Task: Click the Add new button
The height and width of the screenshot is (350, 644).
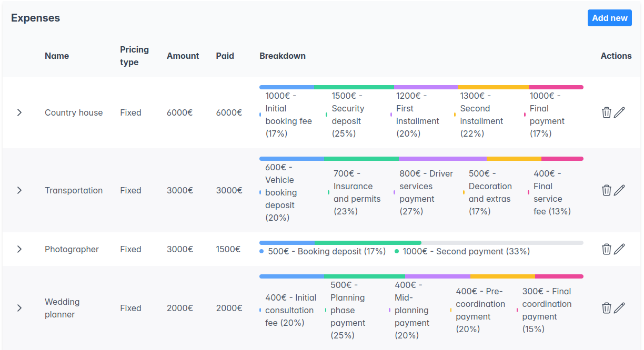Action: tap(609, 17)
